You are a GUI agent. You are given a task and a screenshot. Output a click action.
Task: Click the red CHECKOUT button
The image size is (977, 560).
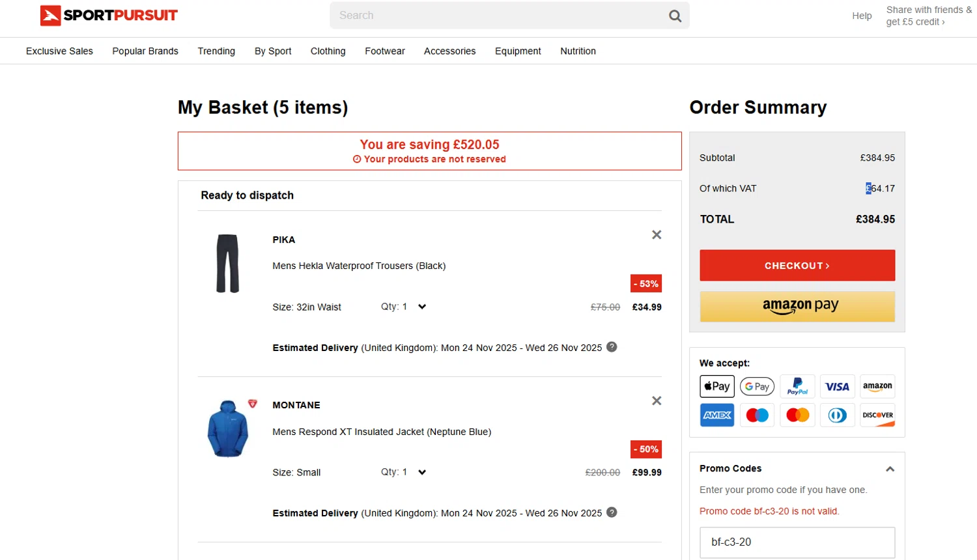(x=797, y=266)
